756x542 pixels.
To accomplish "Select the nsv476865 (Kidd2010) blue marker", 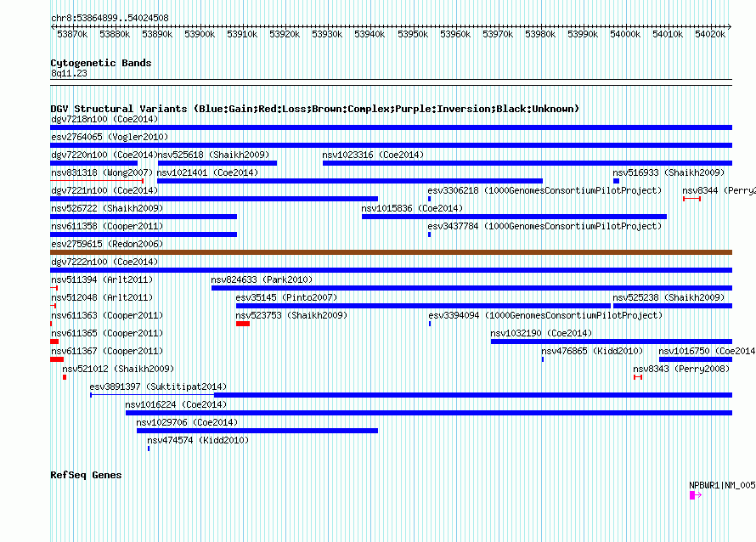I will (543, 359).
